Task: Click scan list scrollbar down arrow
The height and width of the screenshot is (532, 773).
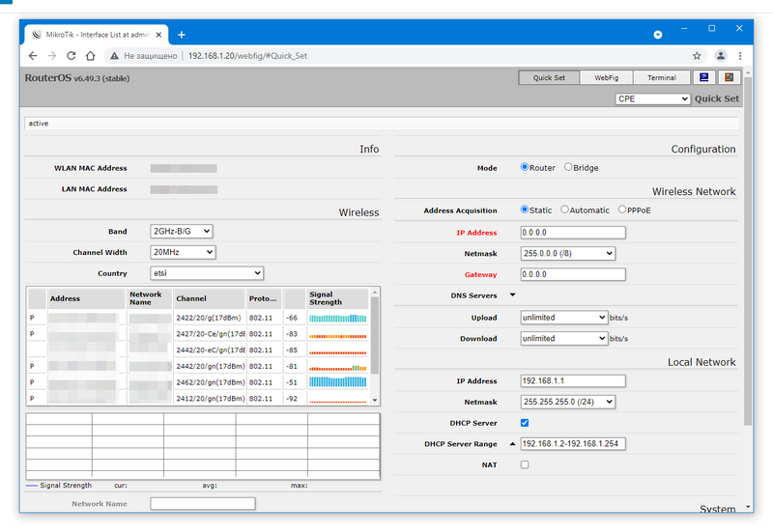Action: [x=375, y=400]
